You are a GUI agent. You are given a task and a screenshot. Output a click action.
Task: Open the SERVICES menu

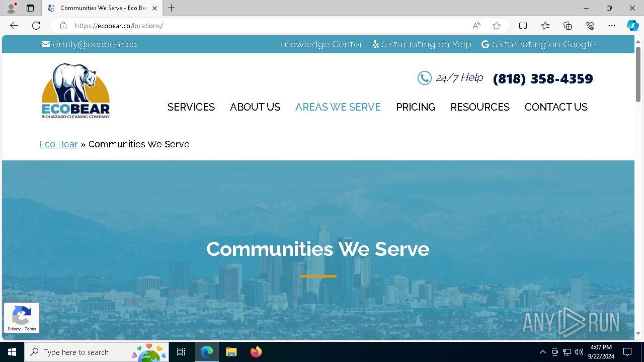click(x=191, y=107)
